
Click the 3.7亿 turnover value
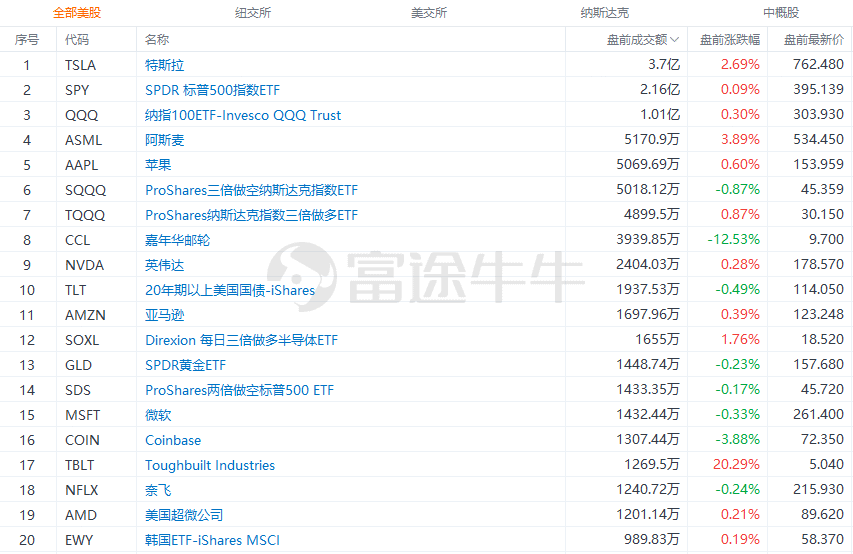[664, 65]
